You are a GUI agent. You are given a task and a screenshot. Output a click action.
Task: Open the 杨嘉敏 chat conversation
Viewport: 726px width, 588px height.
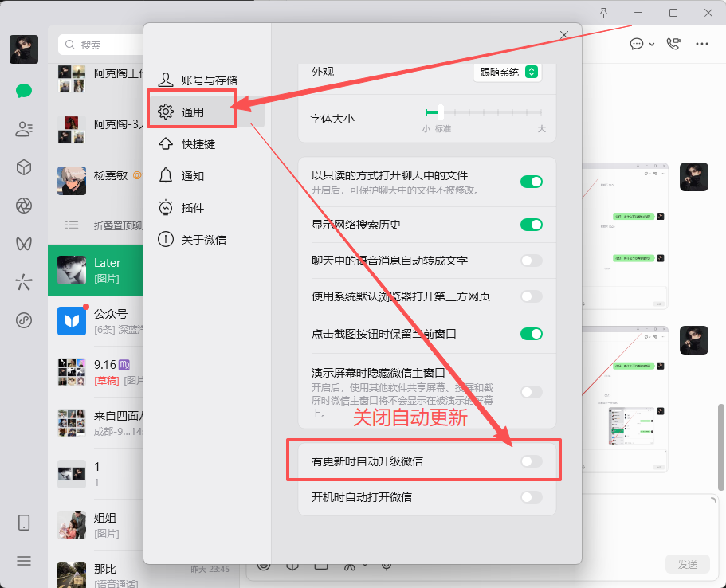tap(96, 181)
